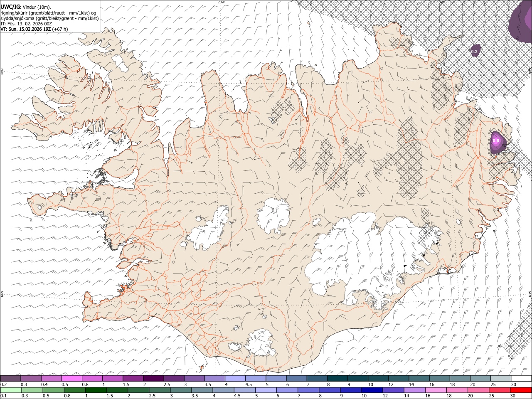Click the bright magenta precipitation core near the 0.6 label
The height and width of the screenshot is (399, 532).
(x=496, y=141)
